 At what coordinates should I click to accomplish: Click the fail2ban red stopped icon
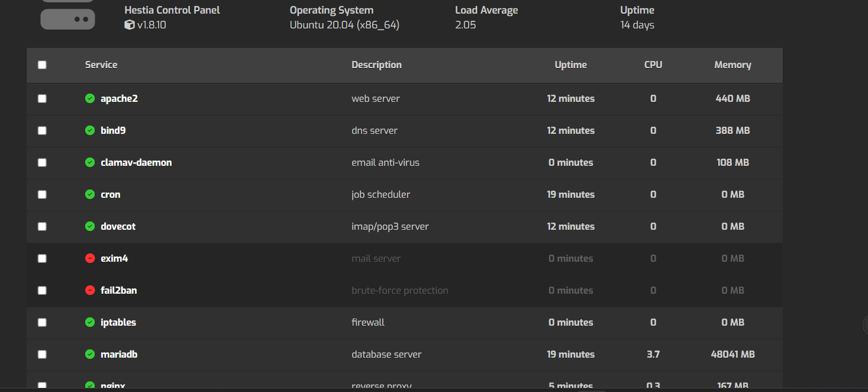tap(90, 290)
